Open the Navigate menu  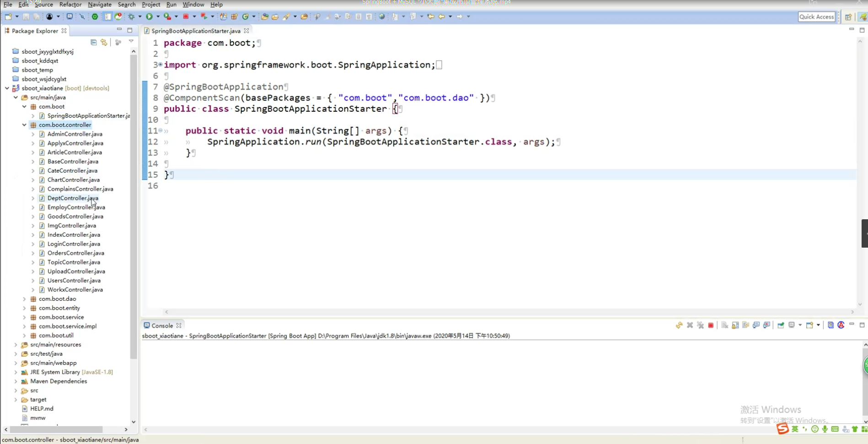click(100, 5)
